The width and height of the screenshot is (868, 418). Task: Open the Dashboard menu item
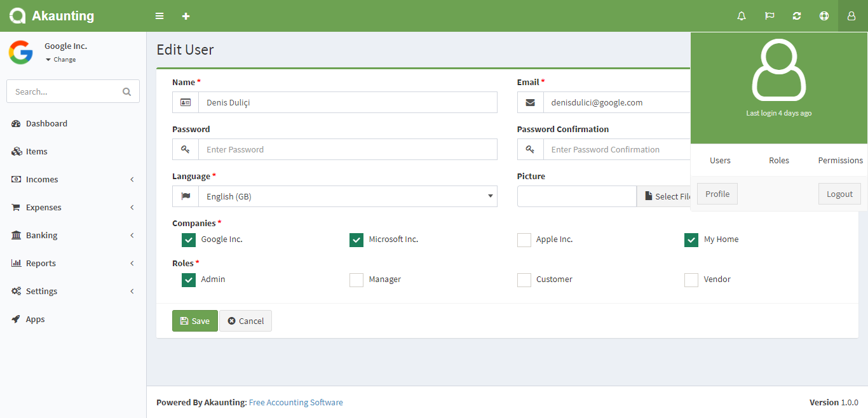(x=46, y=123)
